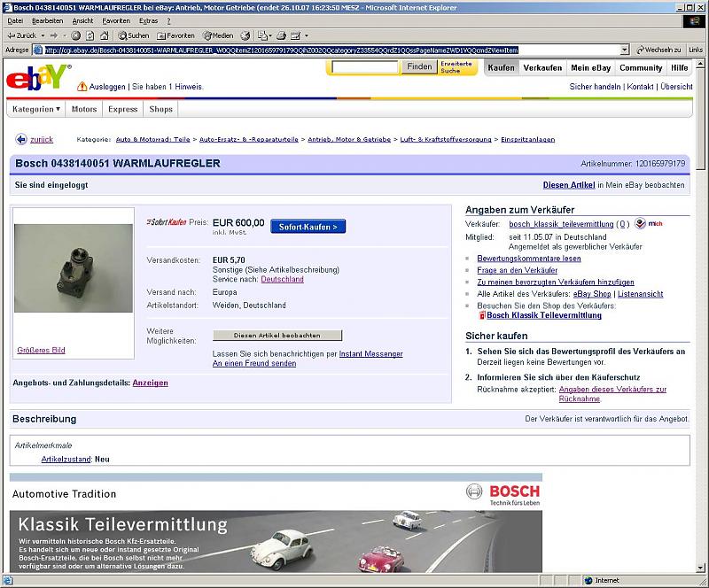Open seller bosch_klassik_teilevermittlung profile link
The width and height of the screenshot is (709, 588).
coord(561,224)
